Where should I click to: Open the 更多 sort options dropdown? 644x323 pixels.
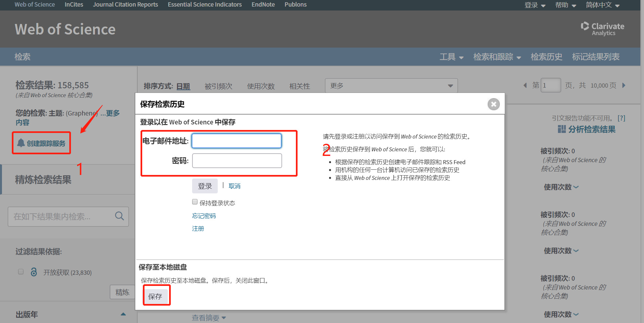391,86
